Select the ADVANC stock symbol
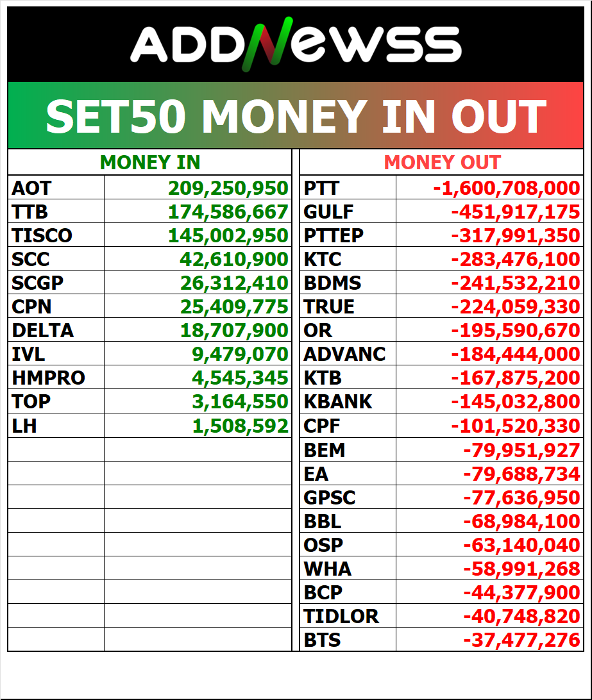The image size is (592, 700). [344, 354]
